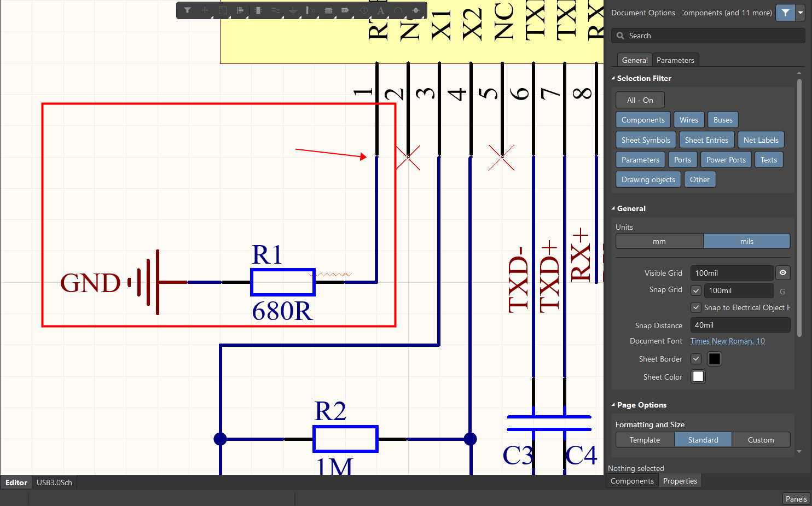
Task: Choose the Place Wire tool
Action: click(x=275, y=10)
